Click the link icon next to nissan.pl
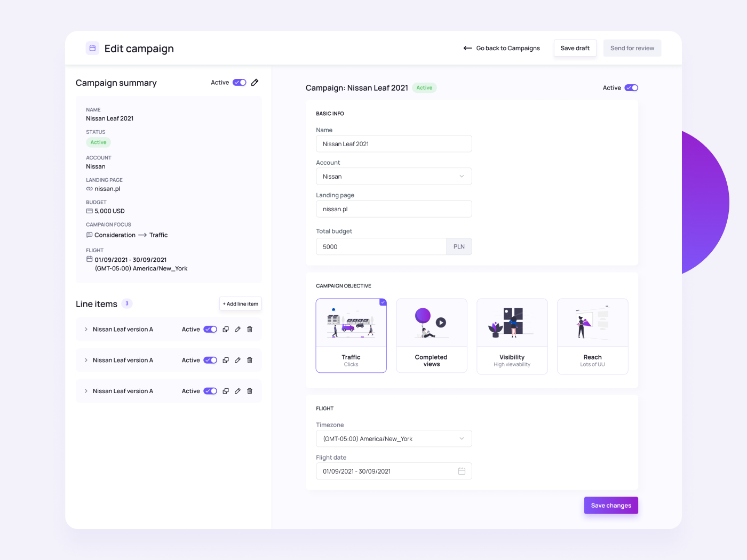The image size is (747, 560). (89, 188)
